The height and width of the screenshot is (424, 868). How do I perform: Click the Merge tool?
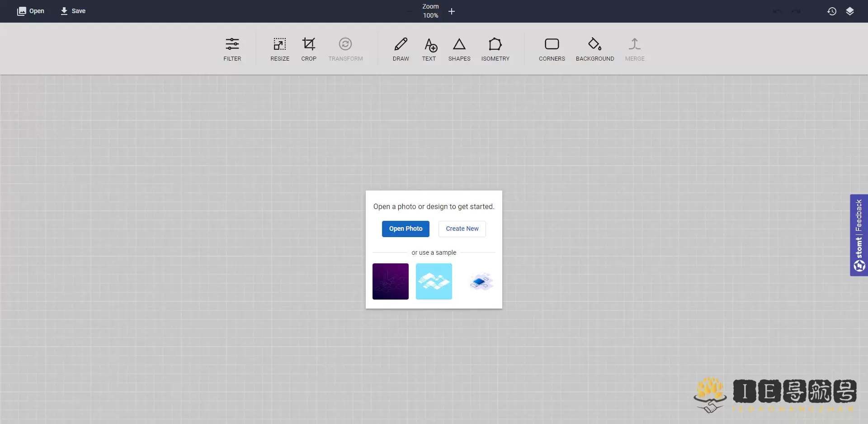[x=634, y=49]
